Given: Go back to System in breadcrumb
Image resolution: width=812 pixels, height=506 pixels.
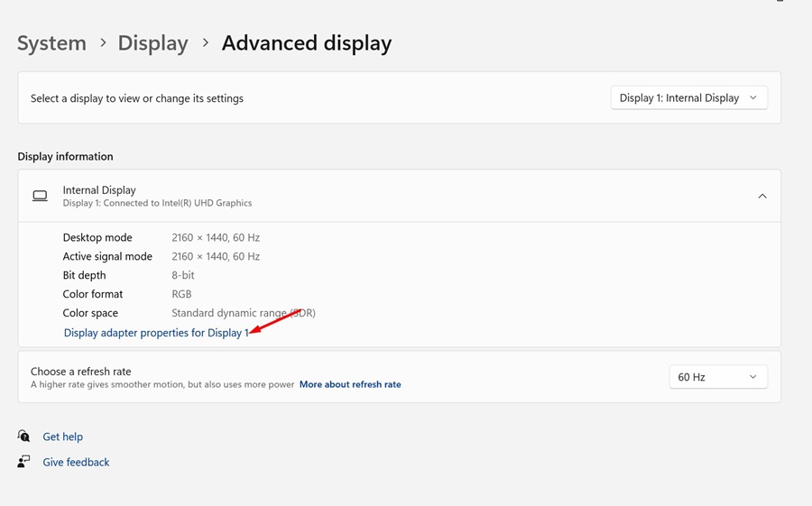Looking at the screenshot, I should pyautogui.click(x=51, y=42).
